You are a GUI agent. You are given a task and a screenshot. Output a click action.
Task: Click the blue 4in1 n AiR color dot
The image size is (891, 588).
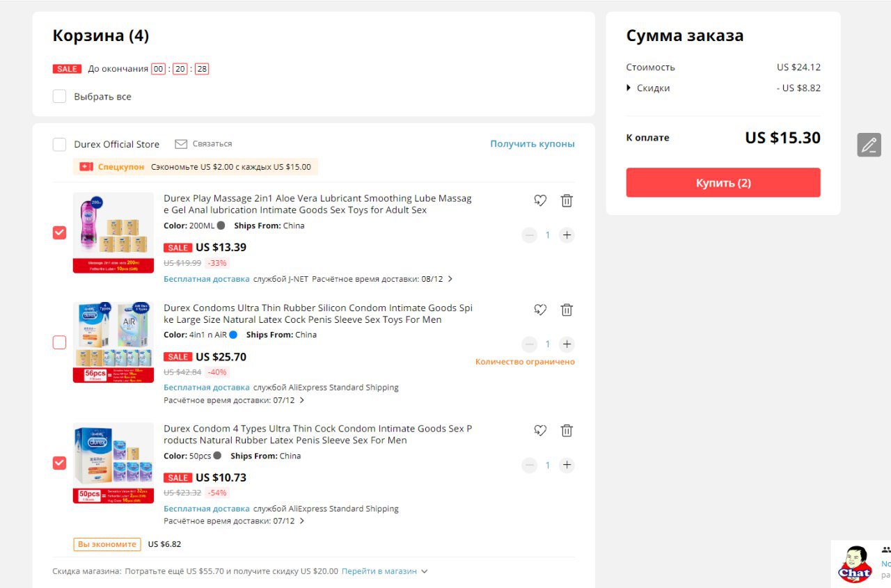233,335
